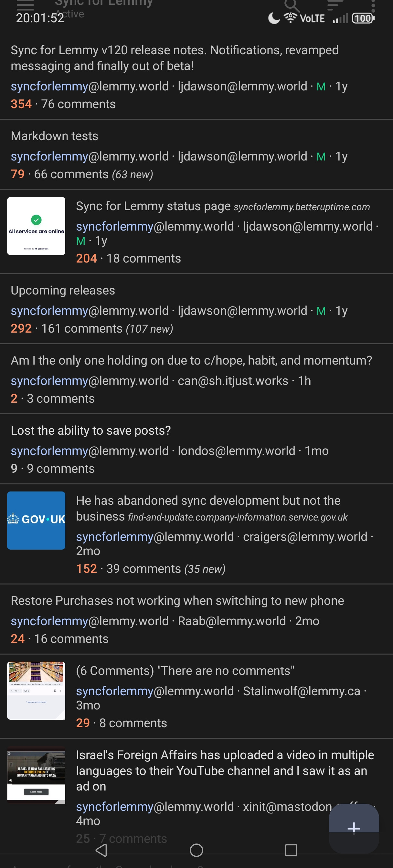
Task: Tap the Android home circle icon
Action: [196, 850]
